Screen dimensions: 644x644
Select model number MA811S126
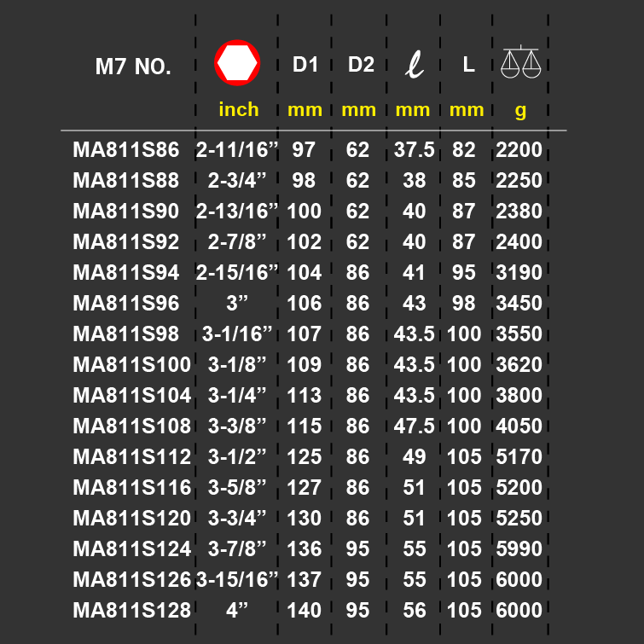(x=132, y=579)
